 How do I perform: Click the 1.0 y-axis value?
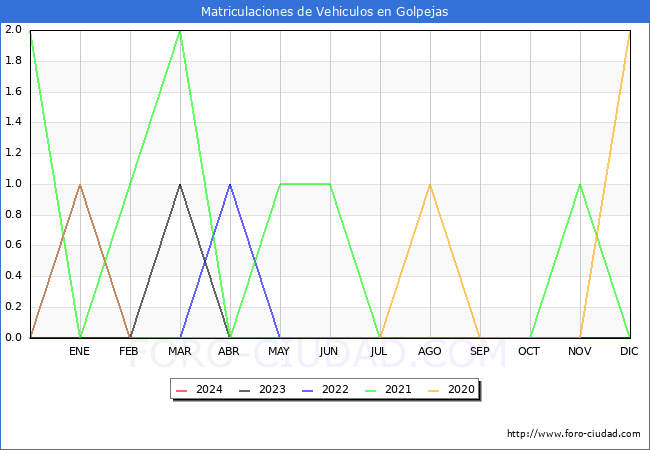(13, 184)
